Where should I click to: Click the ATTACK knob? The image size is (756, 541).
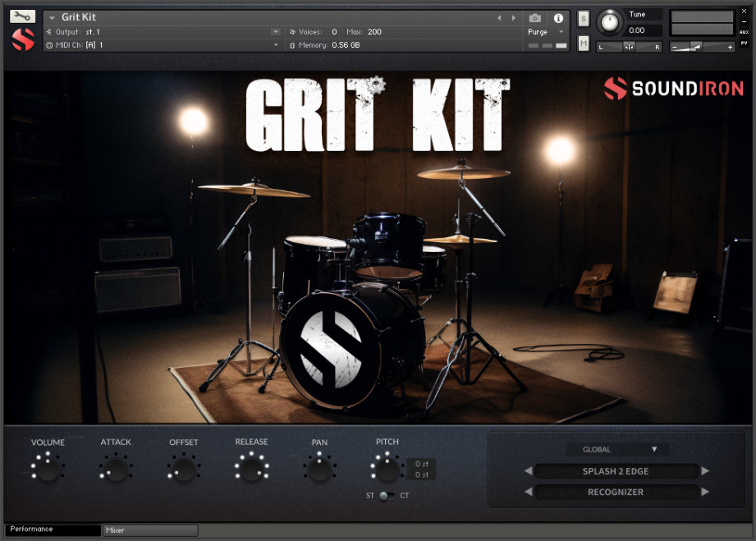[116, 468]
